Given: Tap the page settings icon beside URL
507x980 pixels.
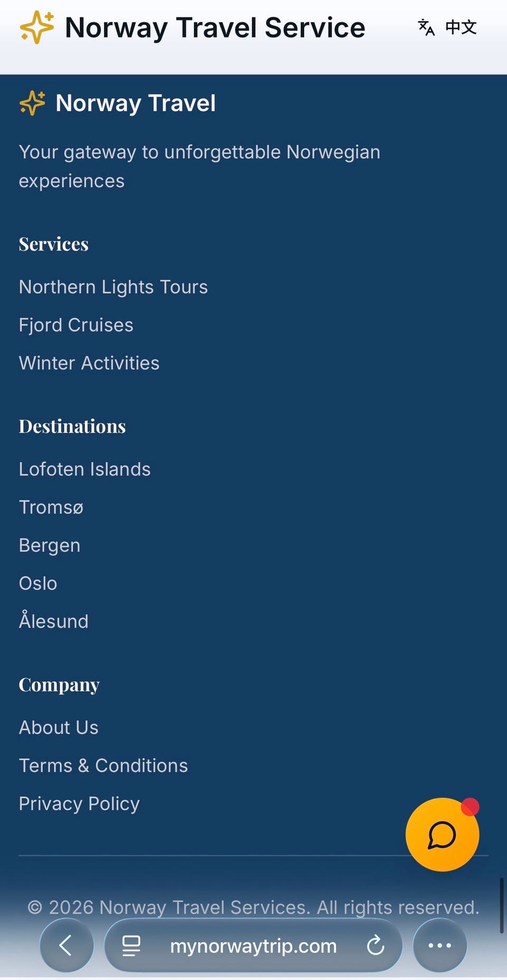Looking at the screenshot, I should click(131, 946).
